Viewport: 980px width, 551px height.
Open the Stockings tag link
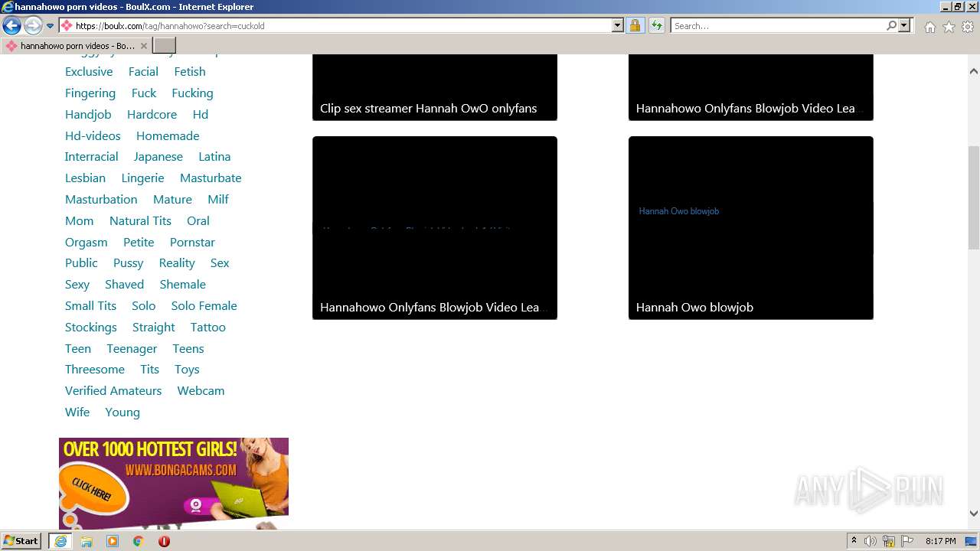[x=91, y=328]
